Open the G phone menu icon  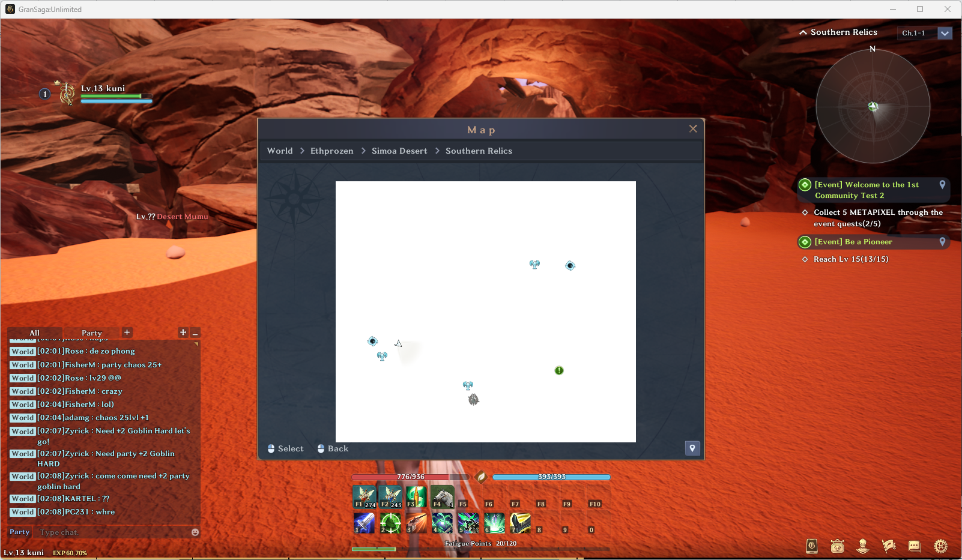[812, 546]
